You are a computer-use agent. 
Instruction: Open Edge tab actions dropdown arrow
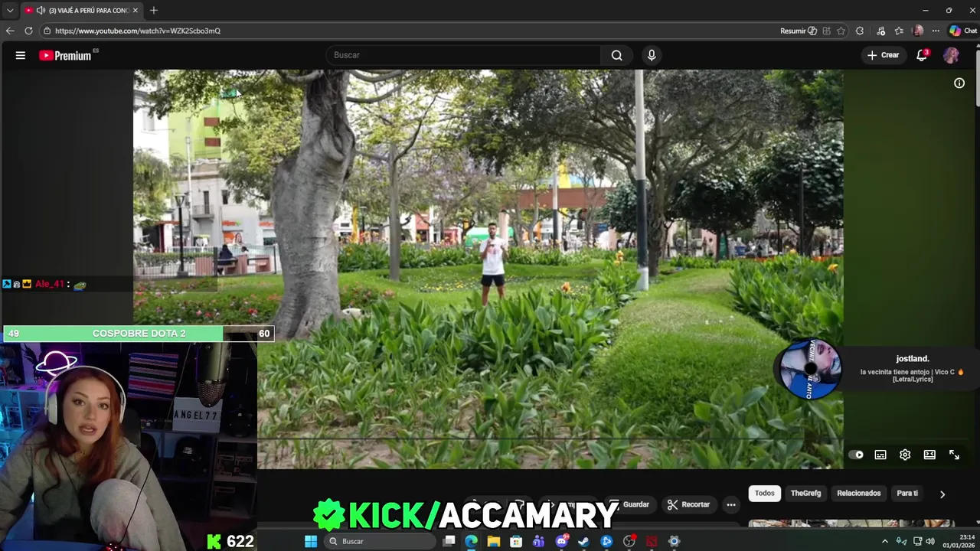coord(10,11)
